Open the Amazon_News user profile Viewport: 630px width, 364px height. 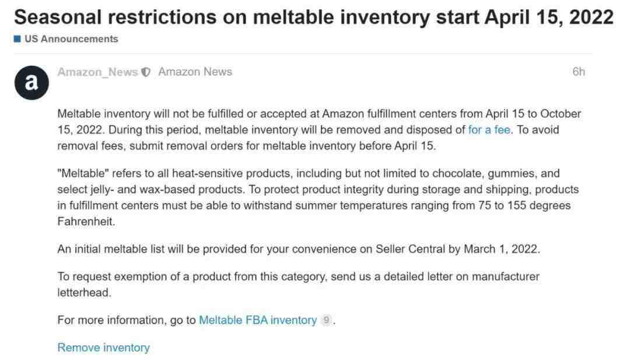coord(97,72)
